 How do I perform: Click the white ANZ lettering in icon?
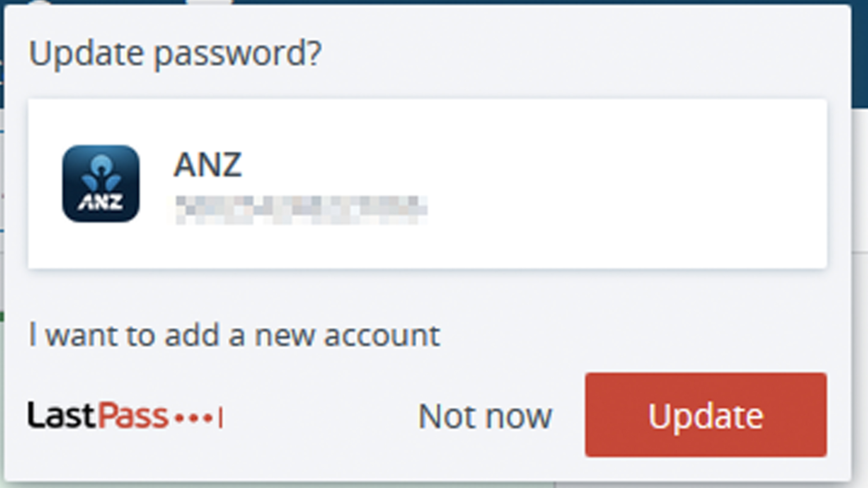[100, 202]
